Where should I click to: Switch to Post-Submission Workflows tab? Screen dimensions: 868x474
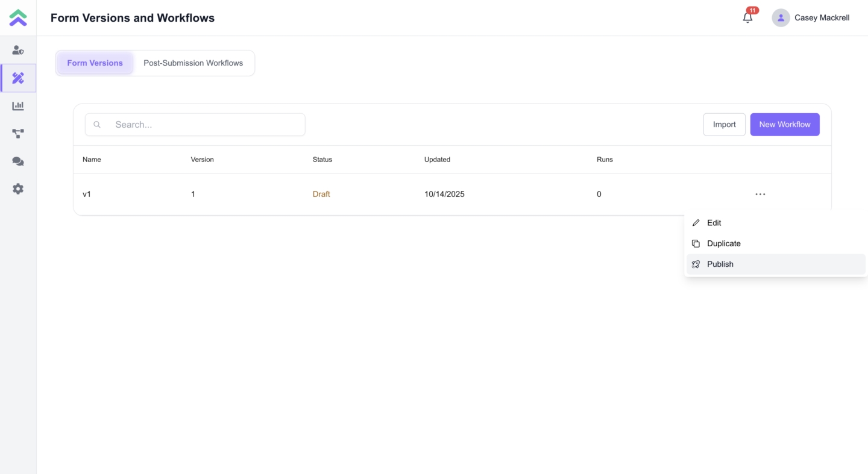click(193, 63)
